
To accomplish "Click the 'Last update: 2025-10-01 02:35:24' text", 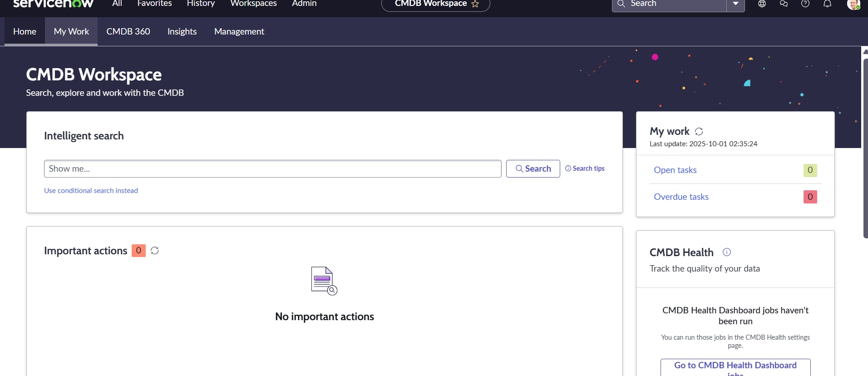I will (703, 144).
